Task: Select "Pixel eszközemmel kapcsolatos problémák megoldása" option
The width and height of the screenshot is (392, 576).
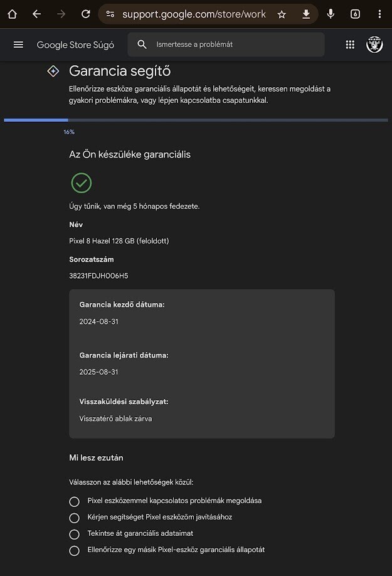Action: click(75, 501)
